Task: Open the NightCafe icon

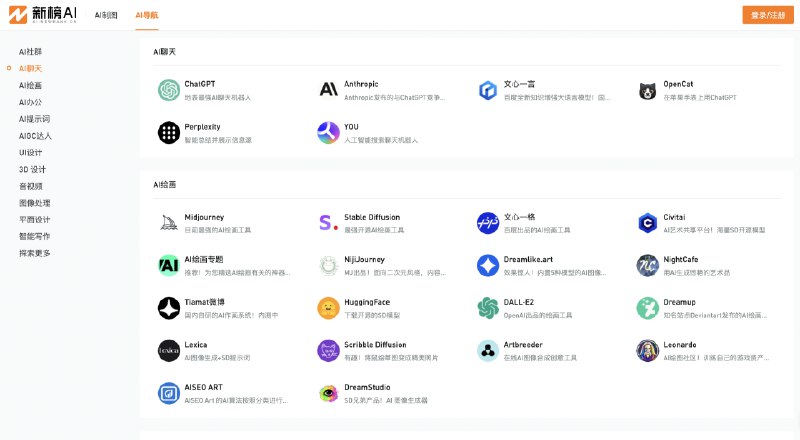Action: click(x=647, y=265)
